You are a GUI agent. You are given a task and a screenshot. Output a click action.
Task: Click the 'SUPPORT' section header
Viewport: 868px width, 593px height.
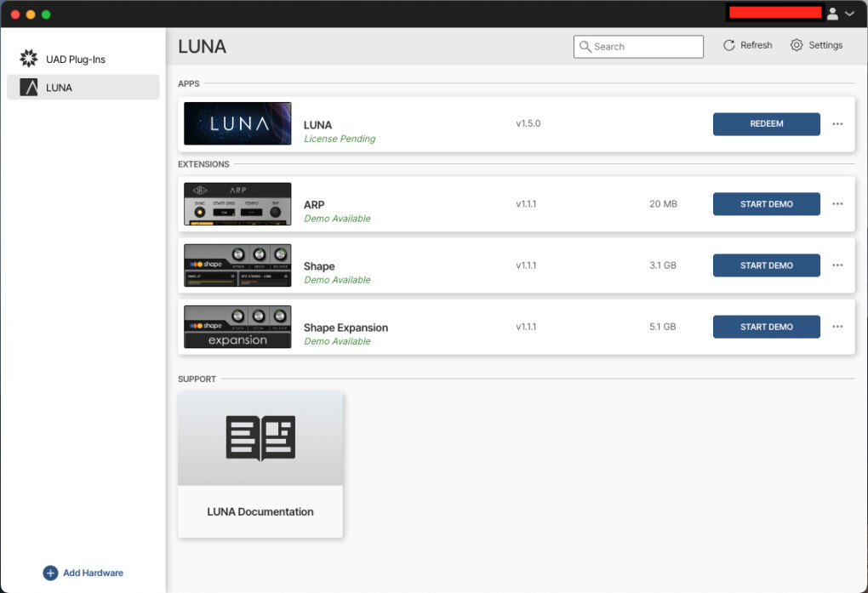coord(197,379)
